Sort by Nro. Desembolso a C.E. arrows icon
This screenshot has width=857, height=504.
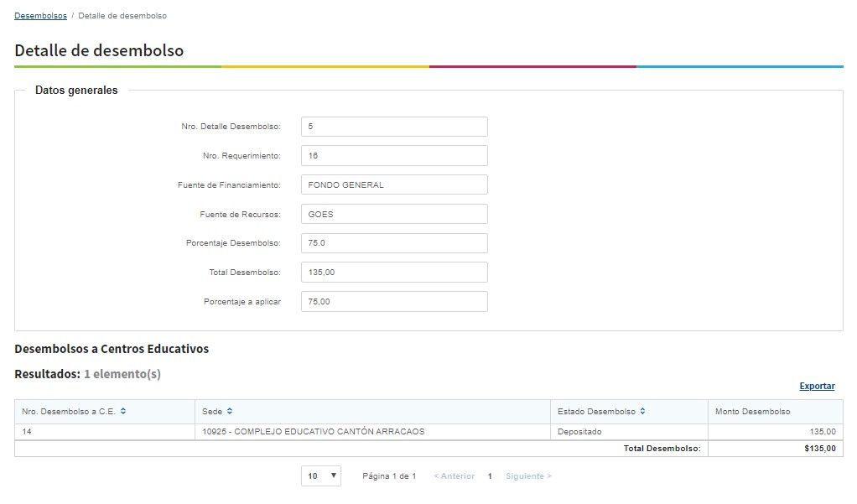(x=123, y=412)
